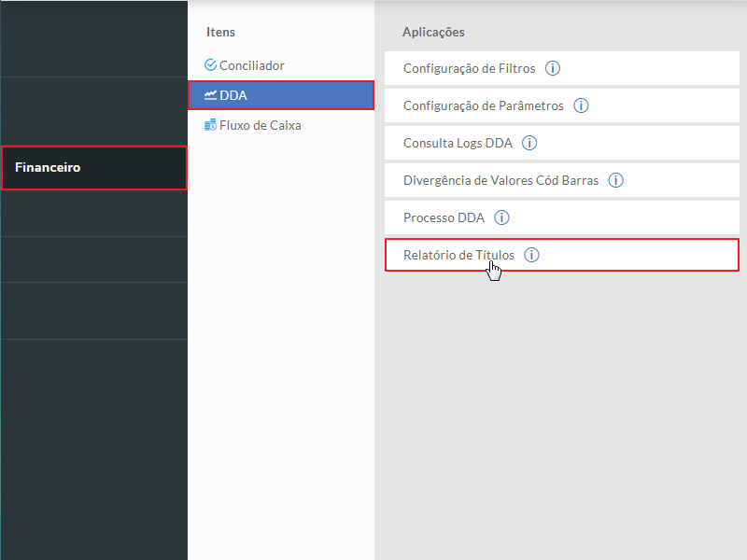Click the Fluxo de Caixa icon
747x560 pixels.
(x=210, y=125)
